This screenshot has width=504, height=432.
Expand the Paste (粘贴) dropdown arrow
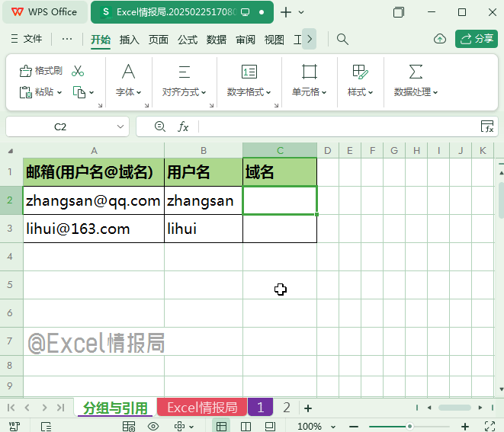click(59, 93)
